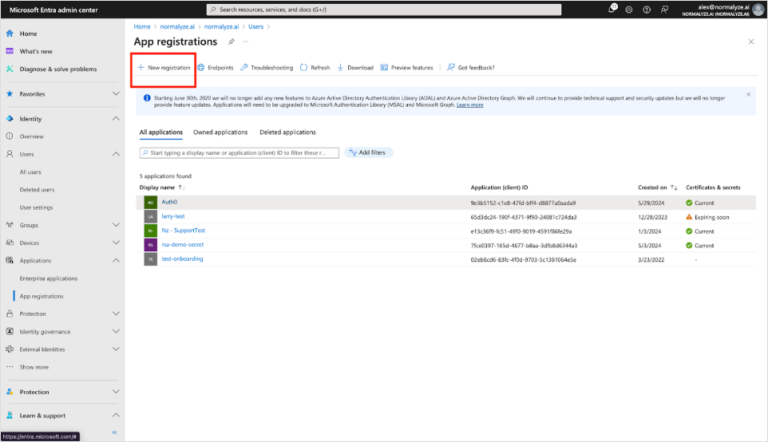Switch to the Deleted applications tab
Viewport: 768px width, 442px height.
click(x=287, y=132)
